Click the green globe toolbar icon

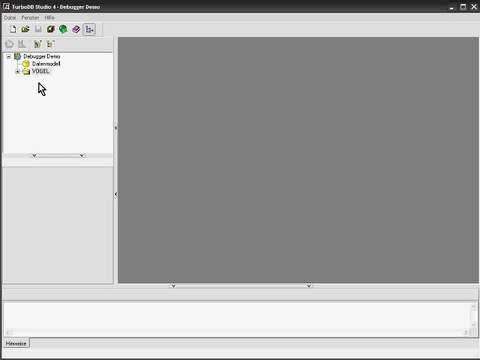point(63,29)
